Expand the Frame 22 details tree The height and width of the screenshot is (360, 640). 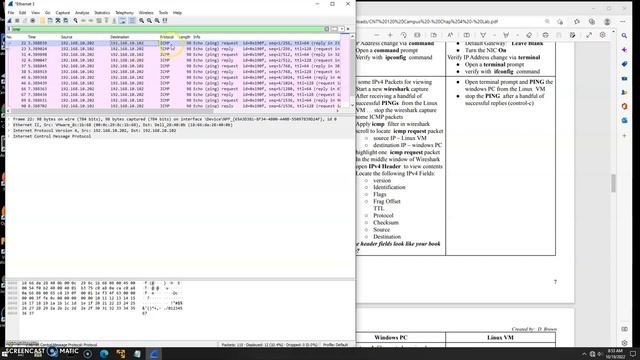pyautogui.click(x=9, y=119)
